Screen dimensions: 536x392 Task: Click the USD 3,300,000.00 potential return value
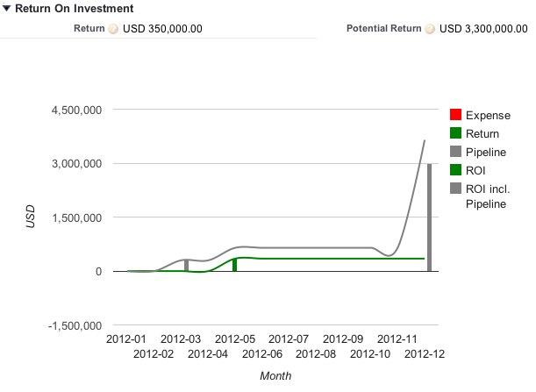pyautogui.click(x=483, y=29)
